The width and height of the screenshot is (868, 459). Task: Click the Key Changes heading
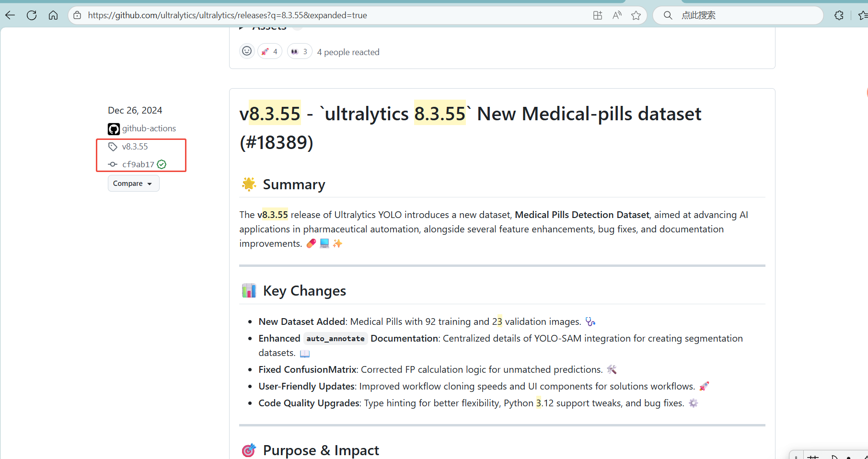[x=304, y=291]
